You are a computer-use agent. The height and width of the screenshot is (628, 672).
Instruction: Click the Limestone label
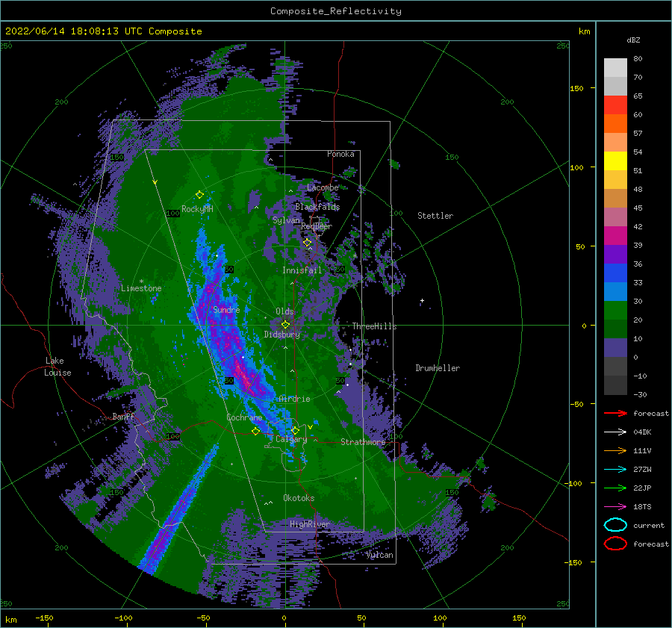point(141,288)
